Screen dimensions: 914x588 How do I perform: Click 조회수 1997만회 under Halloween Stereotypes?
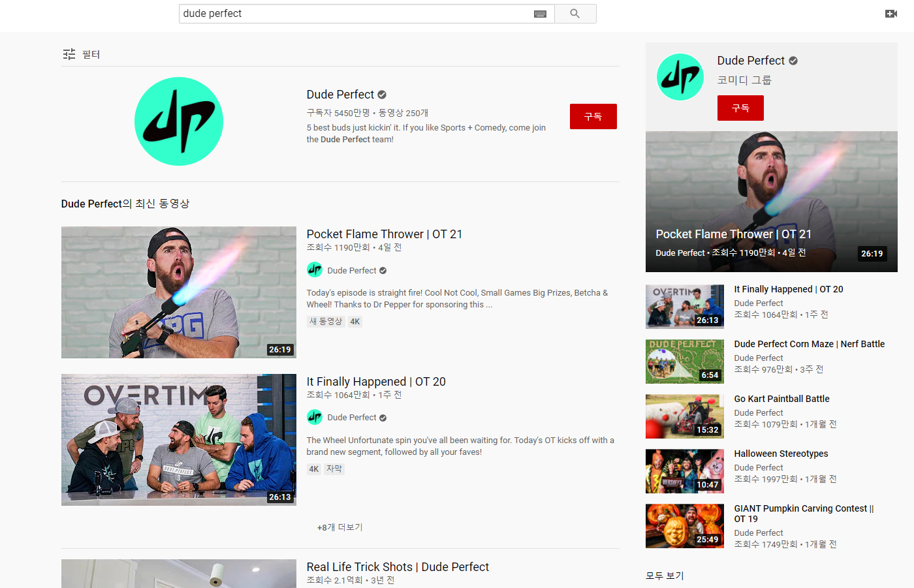[766, 479]
